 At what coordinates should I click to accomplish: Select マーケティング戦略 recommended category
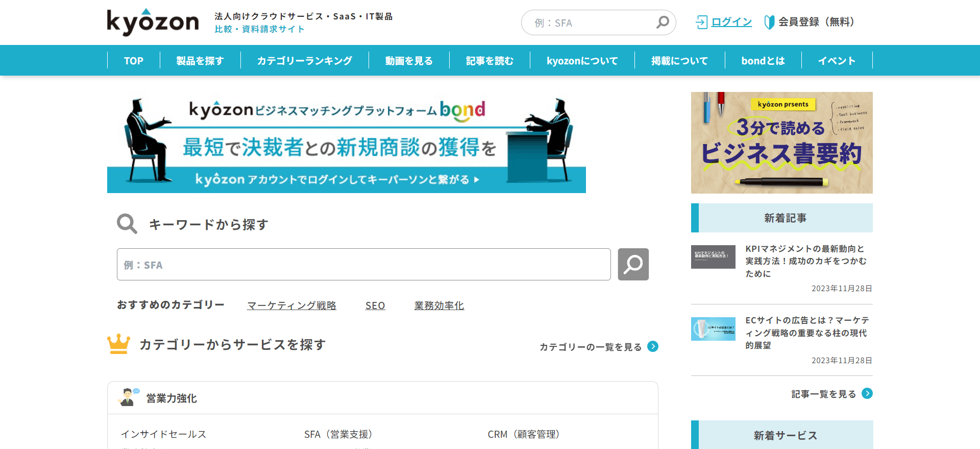click(292, 305)
